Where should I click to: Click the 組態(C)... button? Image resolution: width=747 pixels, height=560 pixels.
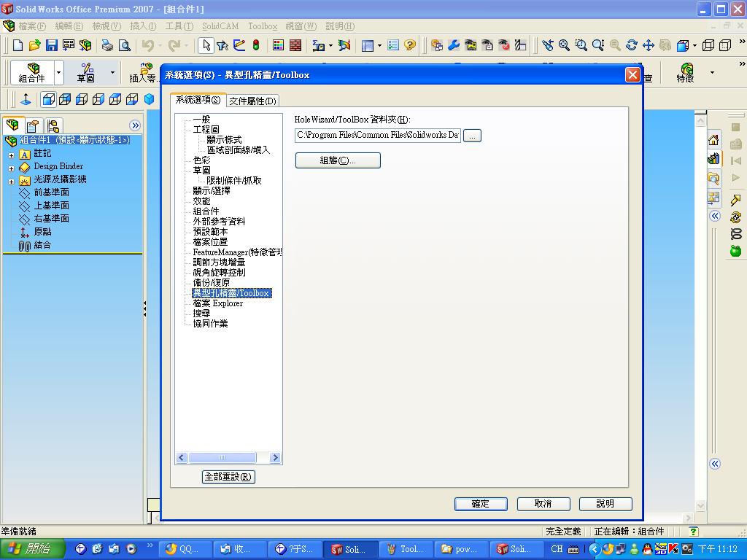pos(338,160)
